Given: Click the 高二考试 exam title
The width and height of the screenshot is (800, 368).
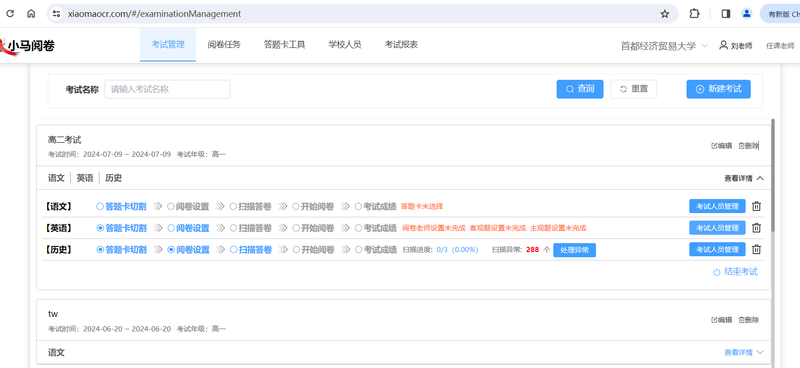Looking at the screenshot, I should 64,140.
